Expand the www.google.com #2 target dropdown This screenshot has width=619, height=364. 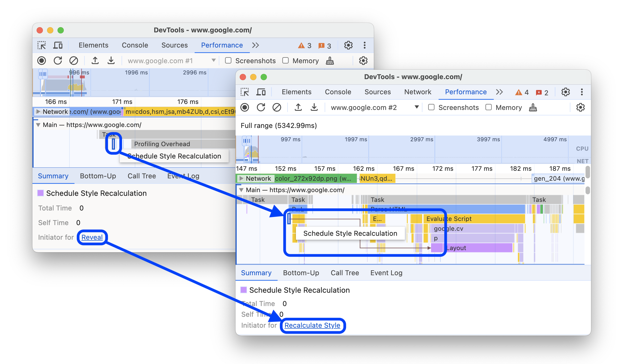tap(417, 108)
